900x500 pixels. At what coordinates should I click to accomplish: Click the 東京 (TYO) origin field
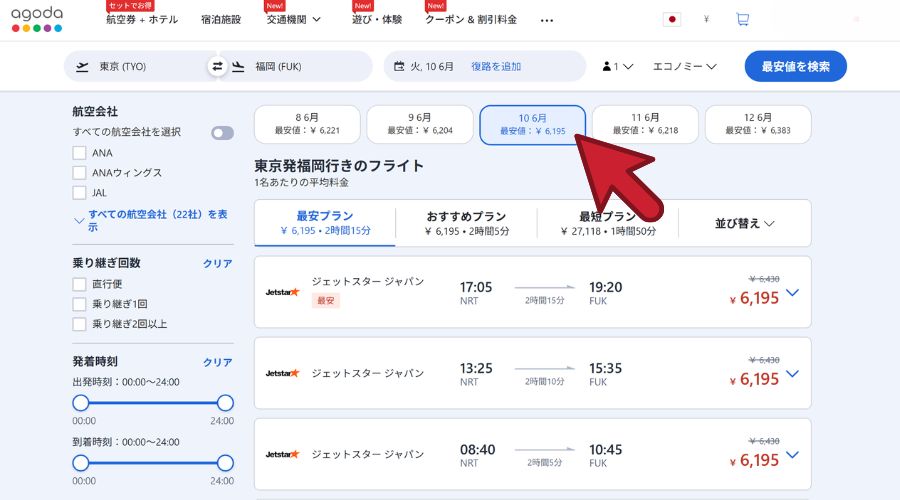tap(141, 67)
